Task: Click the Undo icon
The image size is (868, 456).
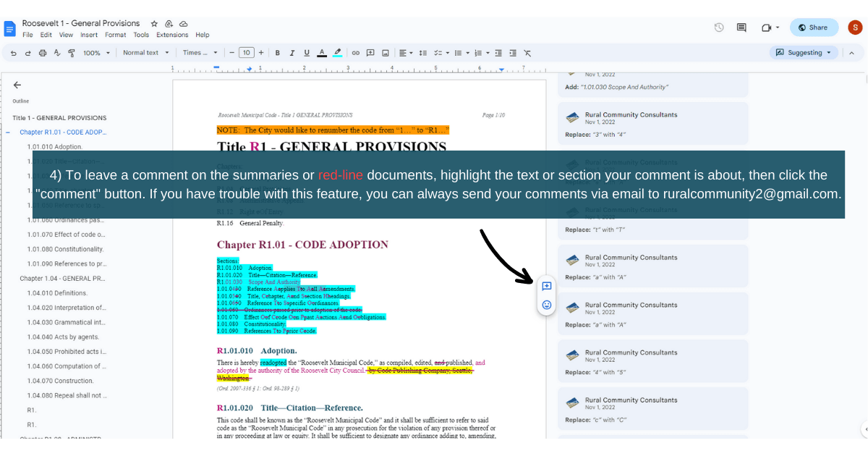Action: pyautogui.click(x=14, y=53)
